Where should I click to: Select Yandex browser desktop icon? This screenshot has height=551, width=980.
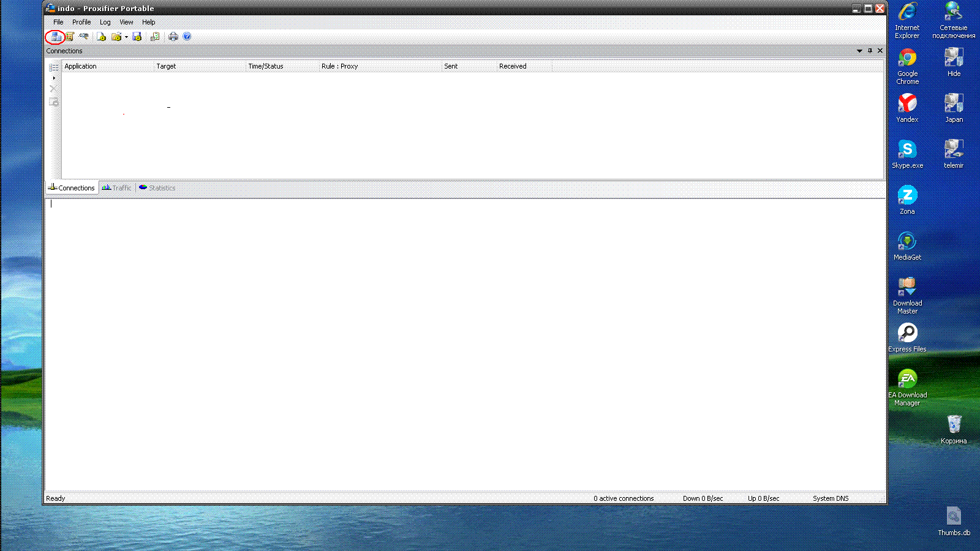pyautogui.click(x=907, y=108)
